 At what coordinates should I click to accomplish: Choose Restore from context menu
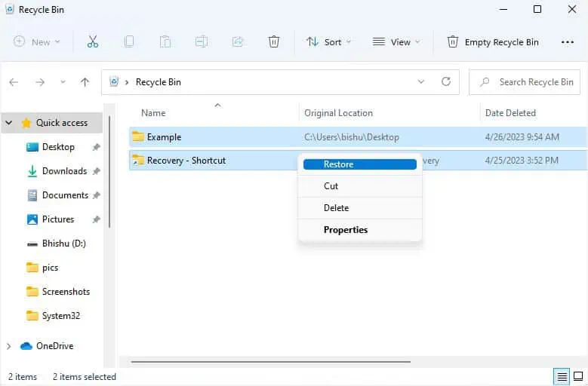(x=359, y=164)
